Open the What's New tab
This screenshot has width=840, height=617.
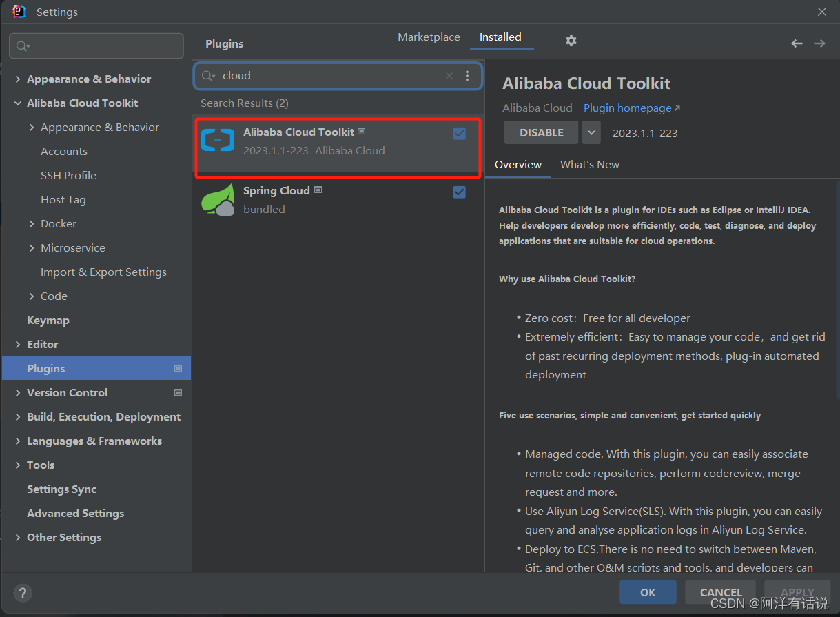tap(589, 164)
